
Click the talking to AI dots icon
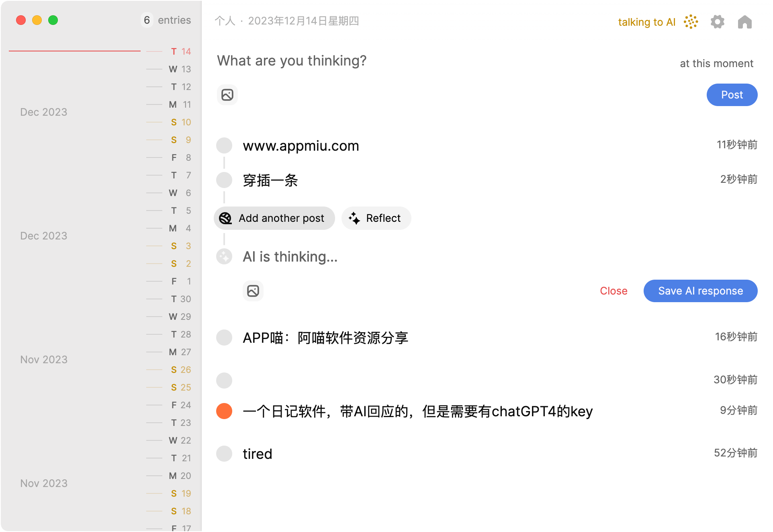click(691, 22)
